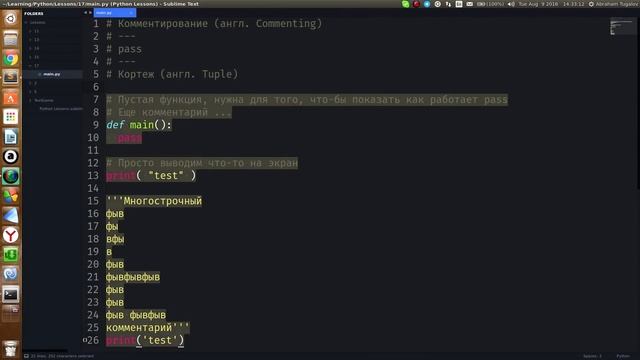Image resolution: width=640 pixels, height=360 pixels.
Task: Open the battery 100% indicator
Action: 490,4
